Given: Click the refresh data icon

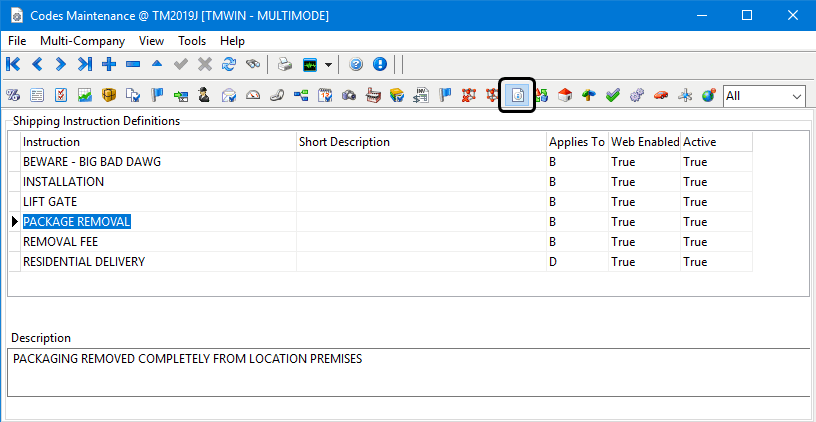Looking at the screenshot, I should coord(229,64).
